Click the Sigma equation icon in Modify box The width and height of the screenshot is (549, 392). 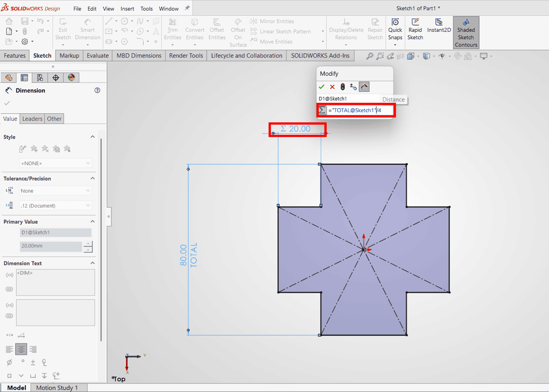[x=322, y=110]
